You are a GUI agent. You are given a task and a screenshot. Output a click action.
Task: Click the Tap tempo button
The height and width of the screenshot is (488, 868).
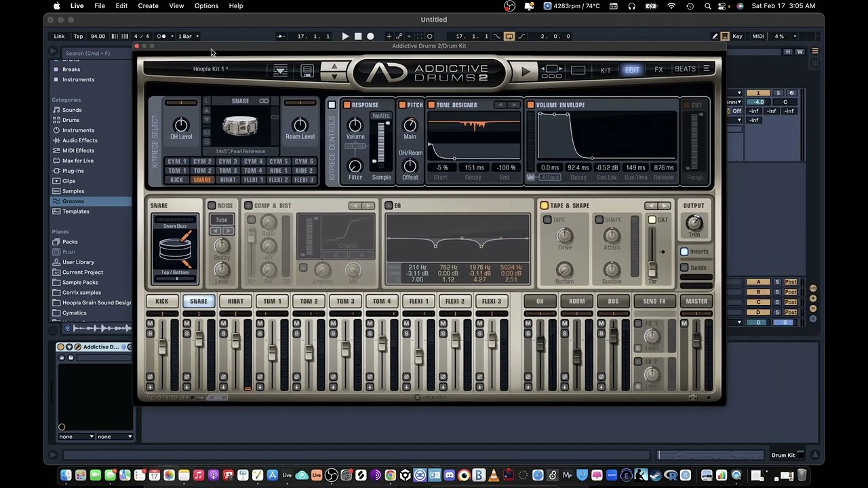pyautogui.click(x=79, y=36)
